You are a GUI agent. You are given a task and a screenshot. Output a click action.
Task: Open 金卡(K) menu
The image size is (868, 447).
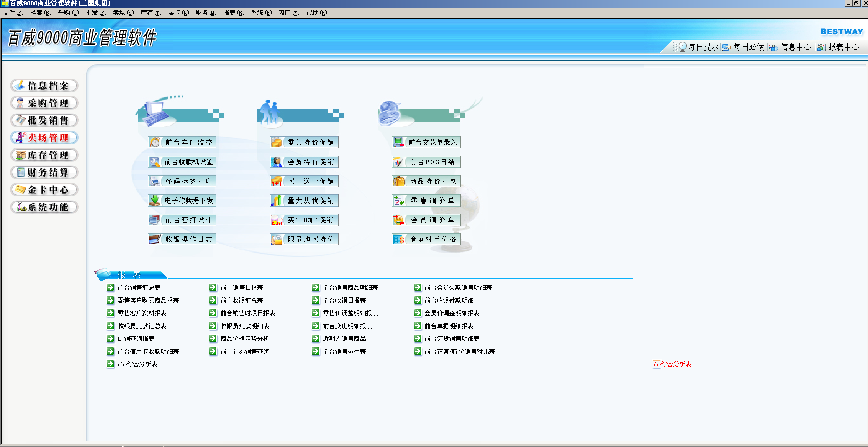pyautogui.click(x=179, y=13)
